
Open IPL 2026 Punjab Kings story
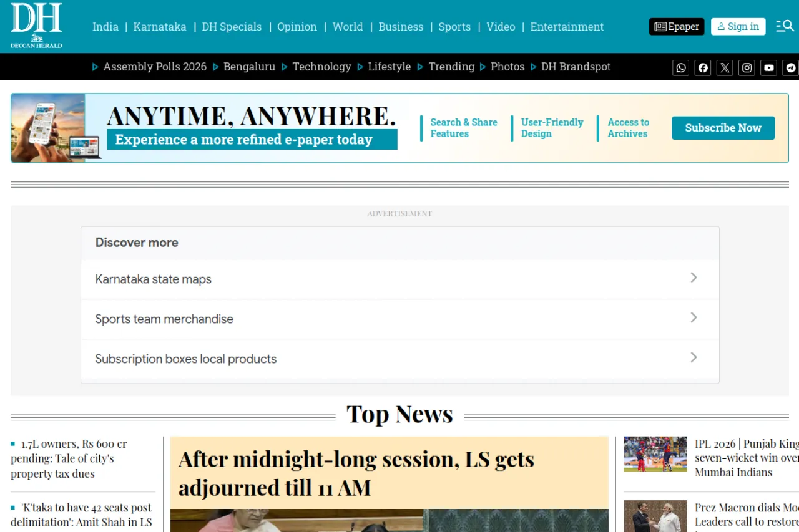747,458
